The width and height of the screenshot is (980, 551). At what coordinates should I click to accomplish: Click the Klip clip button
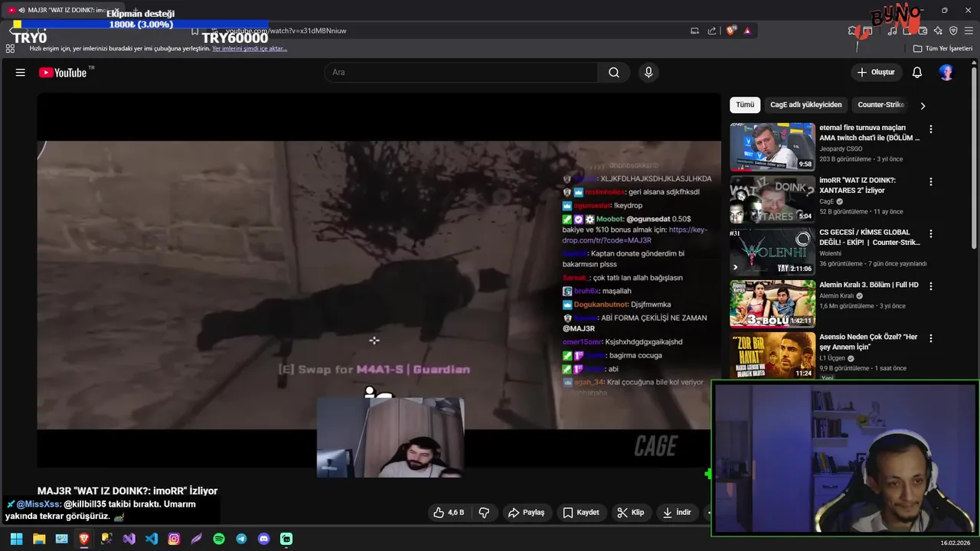pos(630,513)
